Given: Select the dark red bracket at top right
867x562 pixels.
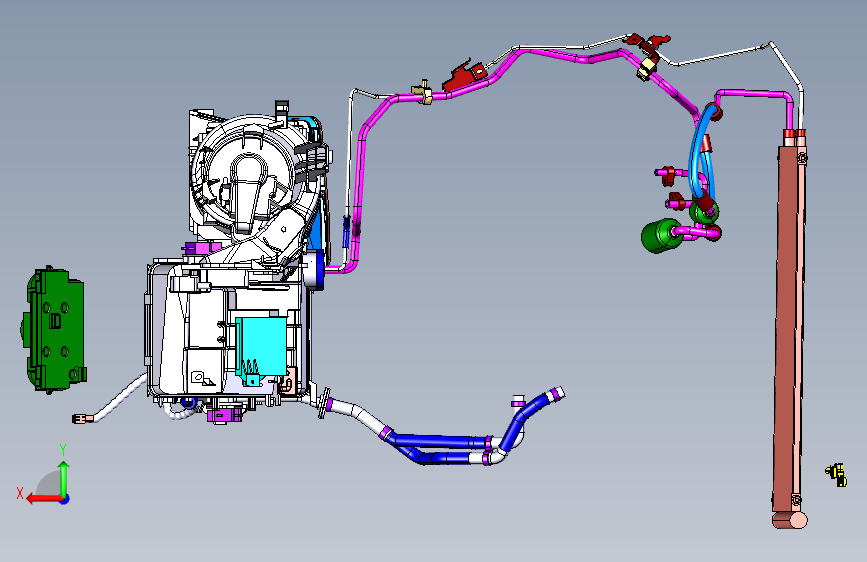Looking at the screenshot, I should 647,44.
